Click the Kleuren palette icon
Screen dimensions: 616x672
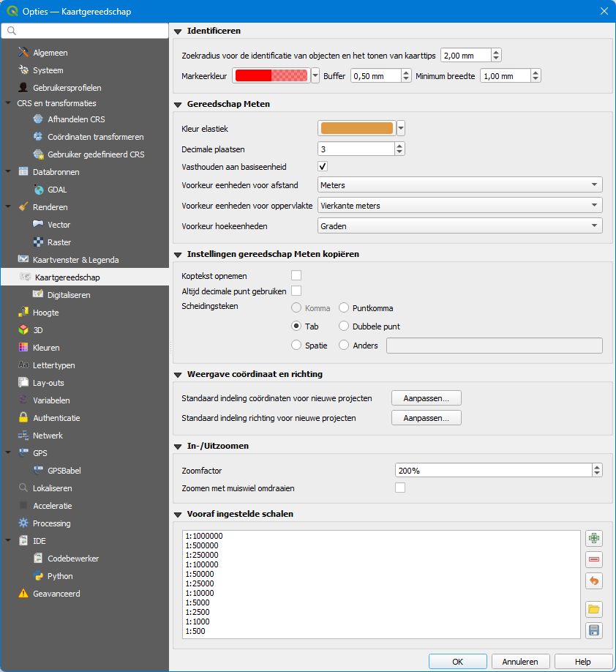[x=23, y=347]
